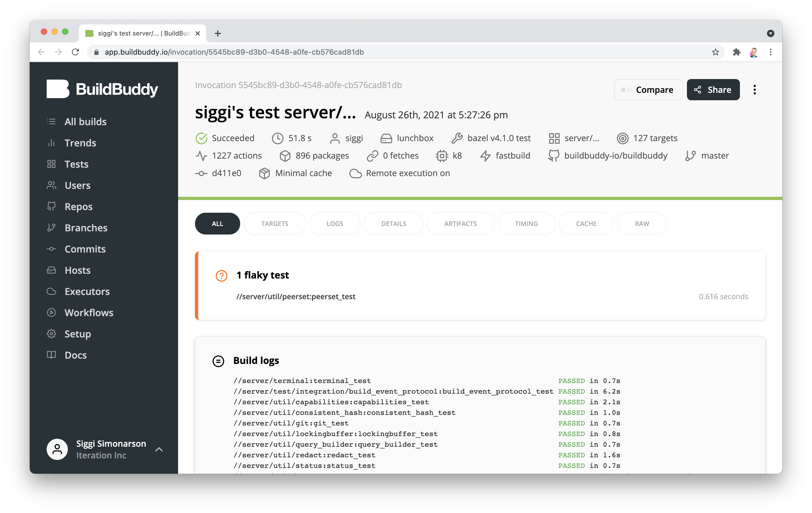This screenshot has width=812, height=513.
Task: Click the d411e0 commit link
Action: tap(227, 173)
